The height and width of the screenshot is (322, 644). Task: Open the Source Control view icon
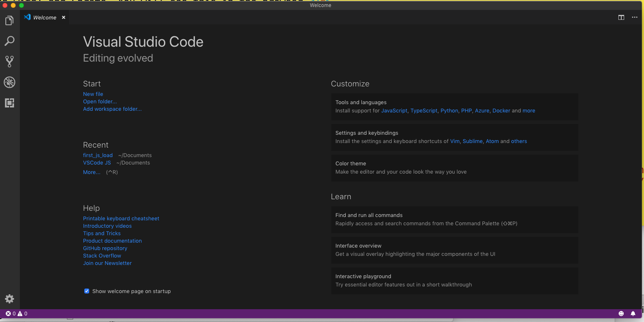point(10,62)
